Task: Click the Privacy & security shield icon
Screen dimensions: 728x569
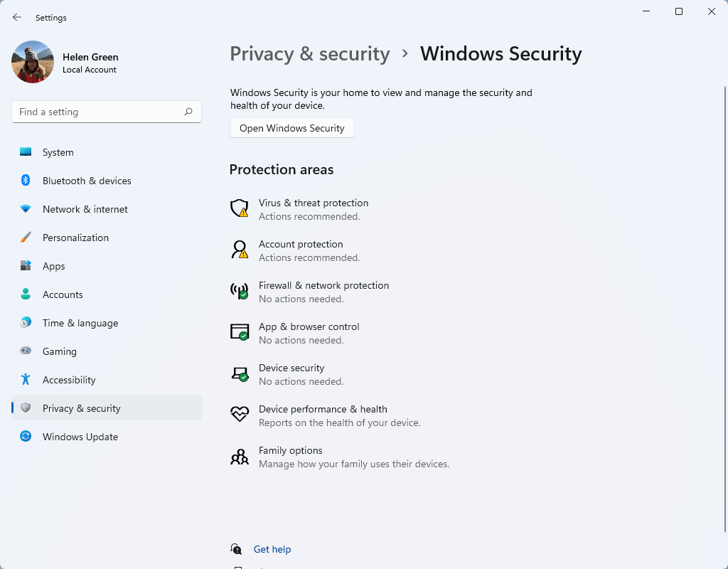Action: (x=26, y=408)
